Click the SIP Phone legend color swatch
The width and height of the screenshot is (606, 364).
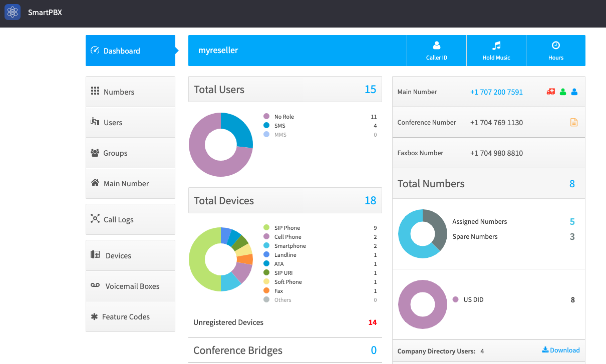266,228
